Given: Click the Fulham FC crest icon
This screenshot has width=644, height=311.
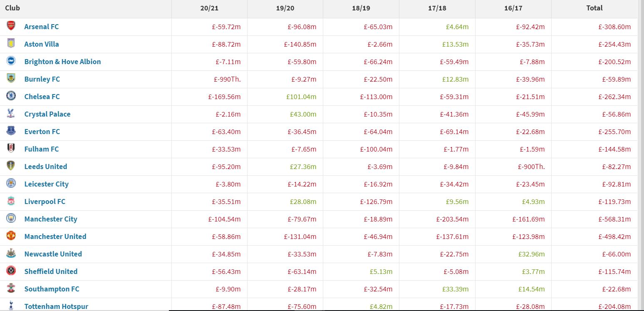Looking at the screenshot, I should coord(11,149).
